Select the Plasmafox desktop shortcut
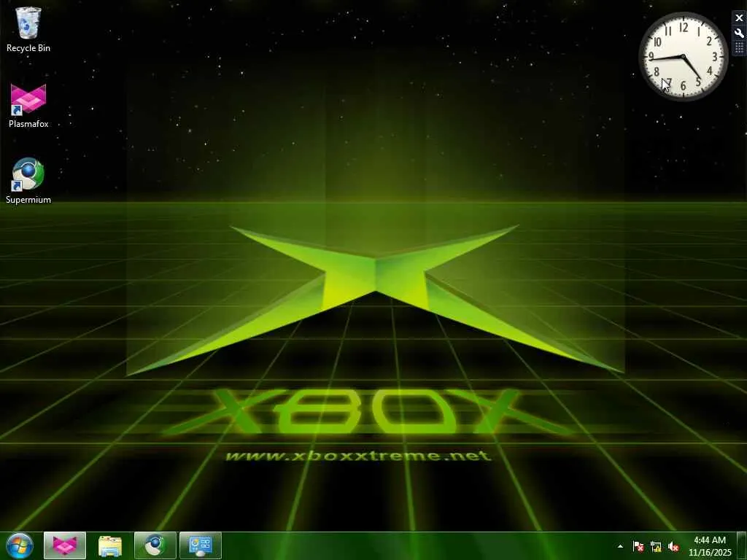747x560 pixels. tap(28, 106)
